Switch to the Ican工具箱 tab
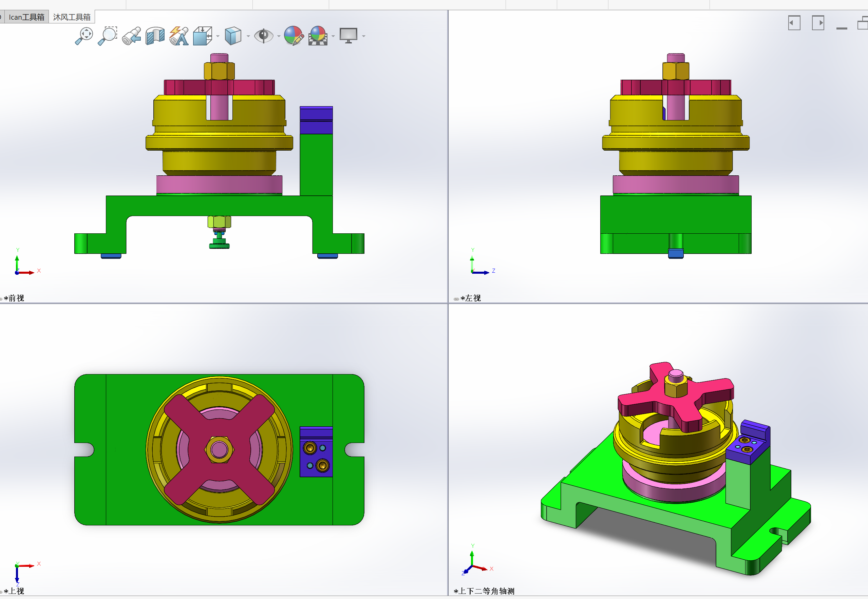 [x=26, y=17]
